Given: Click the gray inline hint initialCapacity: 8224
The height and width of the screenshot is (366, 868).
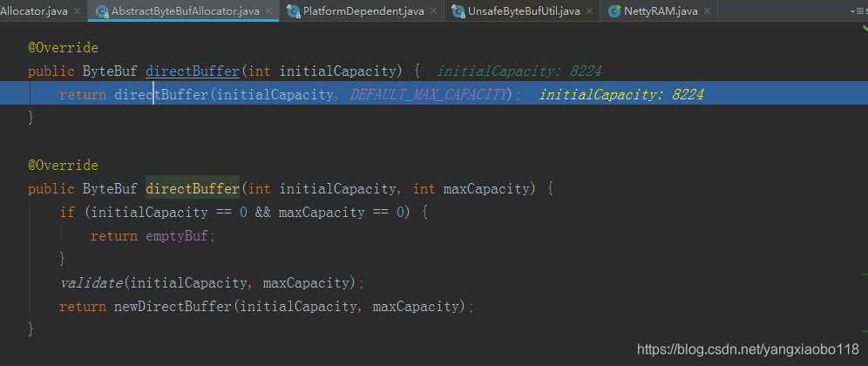Looking at the screenshot, I should (519, 71).
